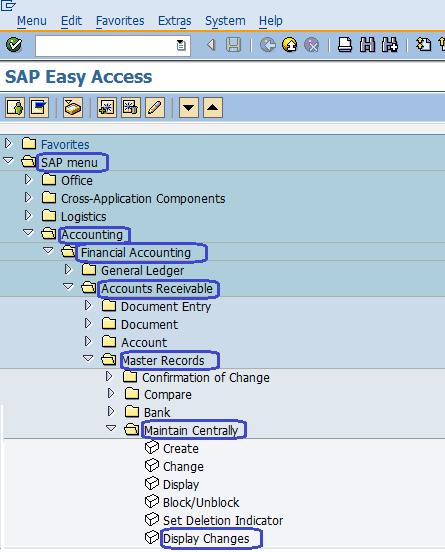Click the Save diskette icon
This screenshot has height=552, width=445.
pos(233,45)
